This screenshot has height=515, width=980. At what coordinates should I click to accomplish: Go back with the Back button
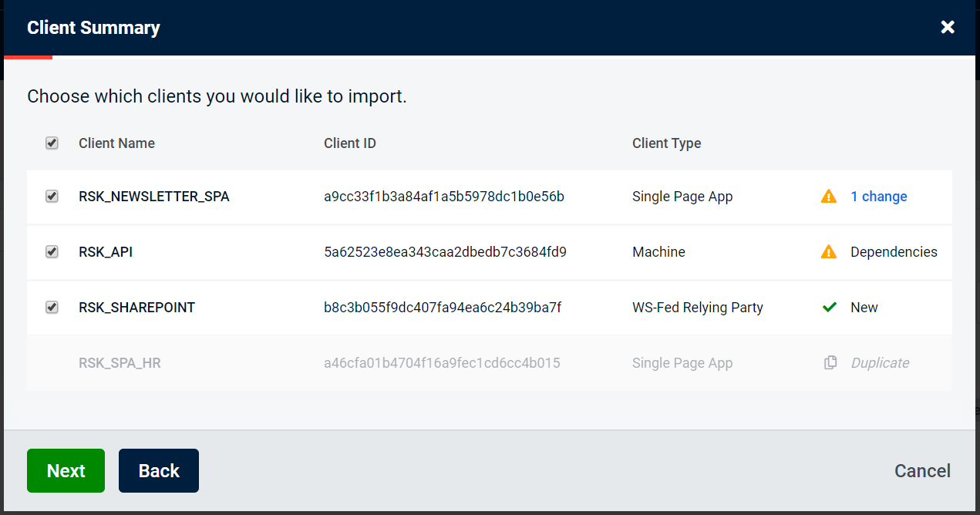coord(158,470)
